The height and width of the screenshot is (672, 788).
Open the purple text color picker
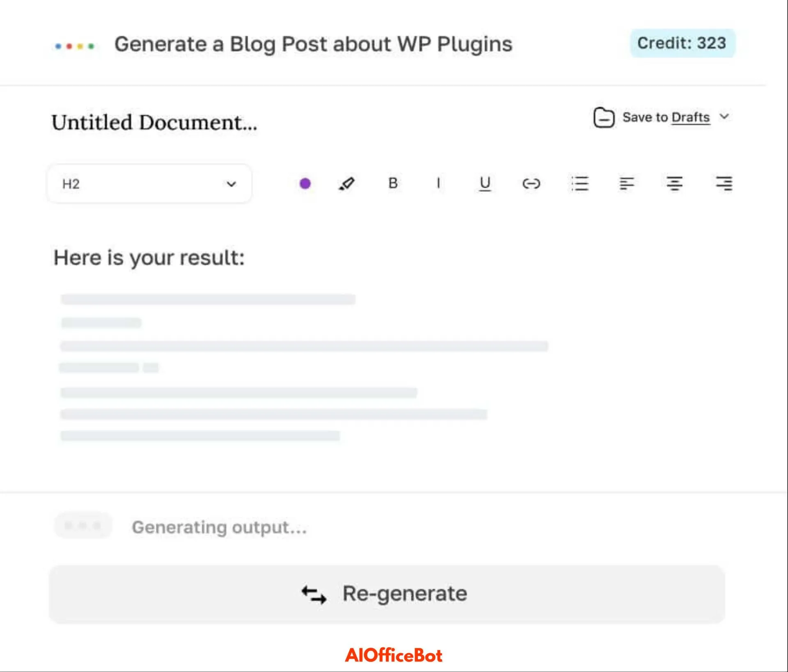pos(305,183)
